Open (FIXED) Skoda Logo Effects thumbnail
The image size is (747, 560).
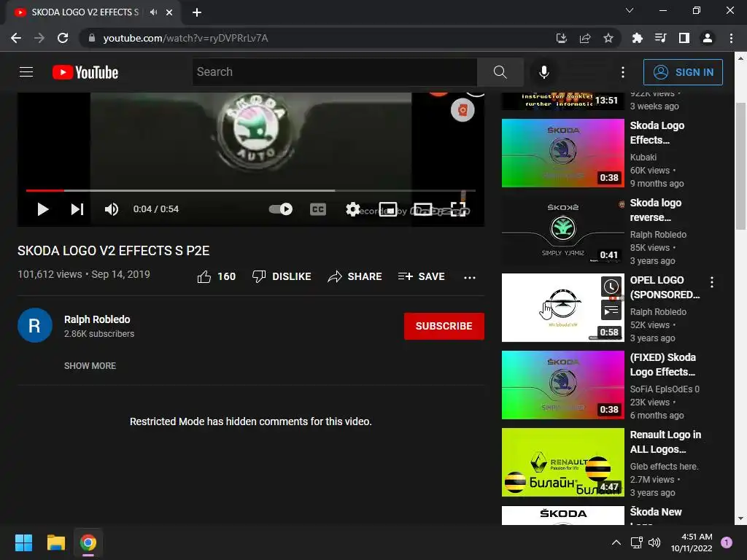coord(562,385)
